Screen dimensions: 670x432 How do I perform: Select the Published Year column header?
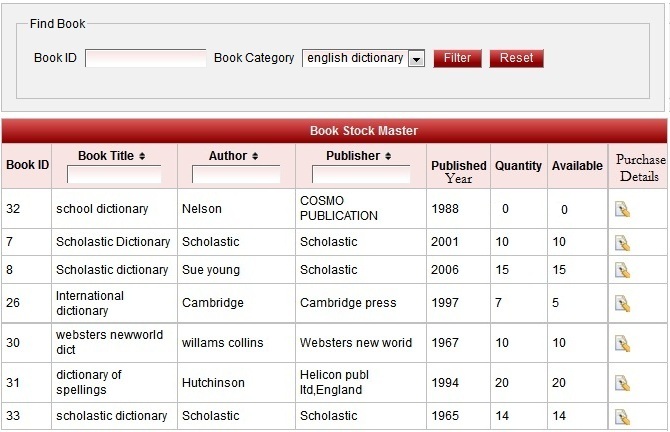458,171
